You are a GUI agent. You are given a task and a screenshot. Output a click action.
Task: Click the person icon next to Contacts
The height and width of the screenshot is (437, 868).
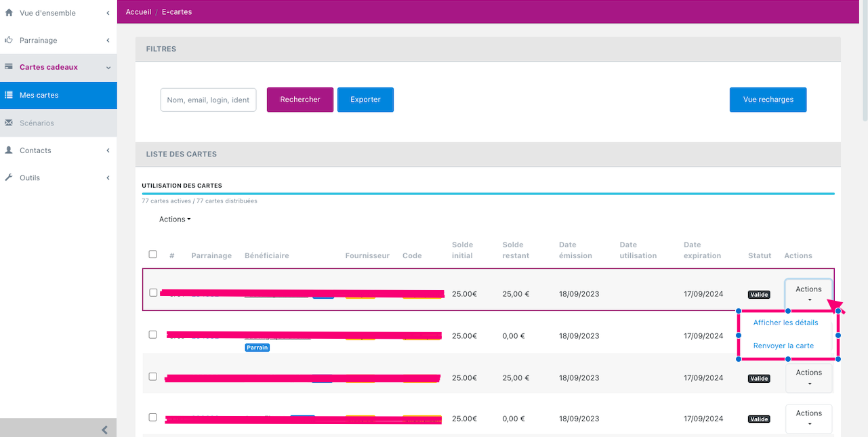[9, 150]
